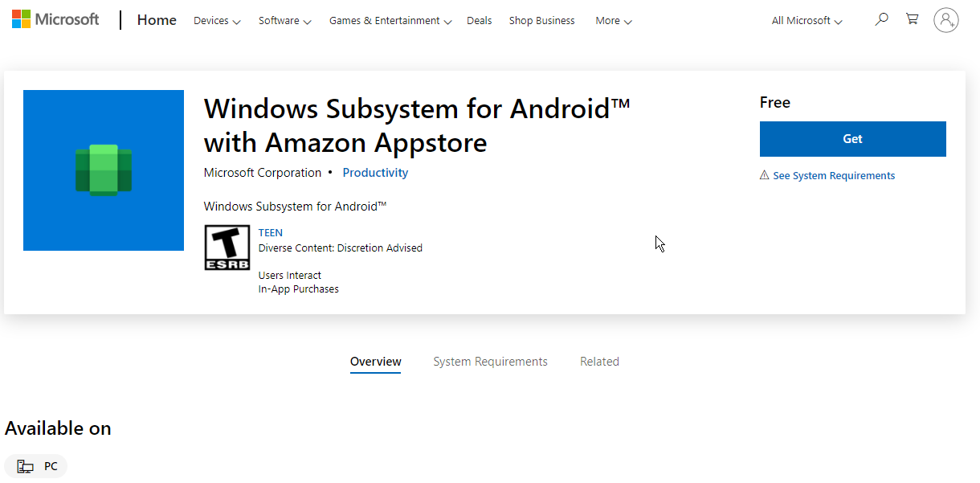
Task: Click the Windows Subsystem for Android app tile
Action: (x=104, y=170)
